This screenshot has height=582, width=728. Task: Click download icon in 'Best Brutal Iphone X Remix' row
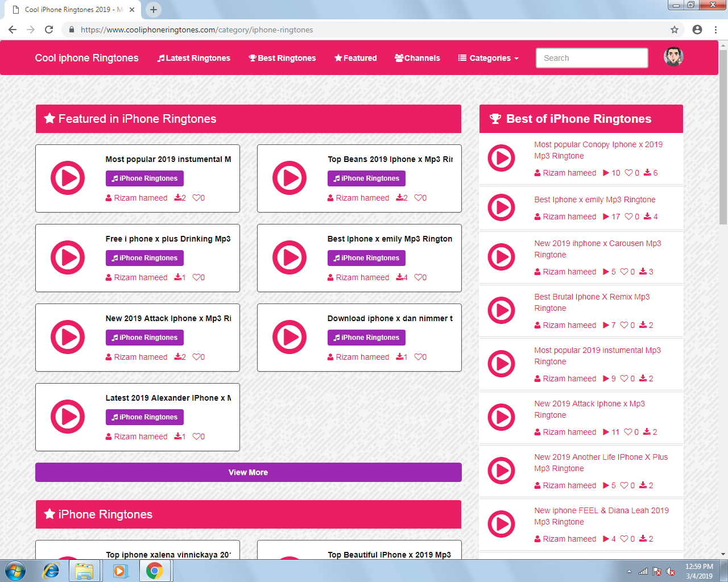point(643,325)
